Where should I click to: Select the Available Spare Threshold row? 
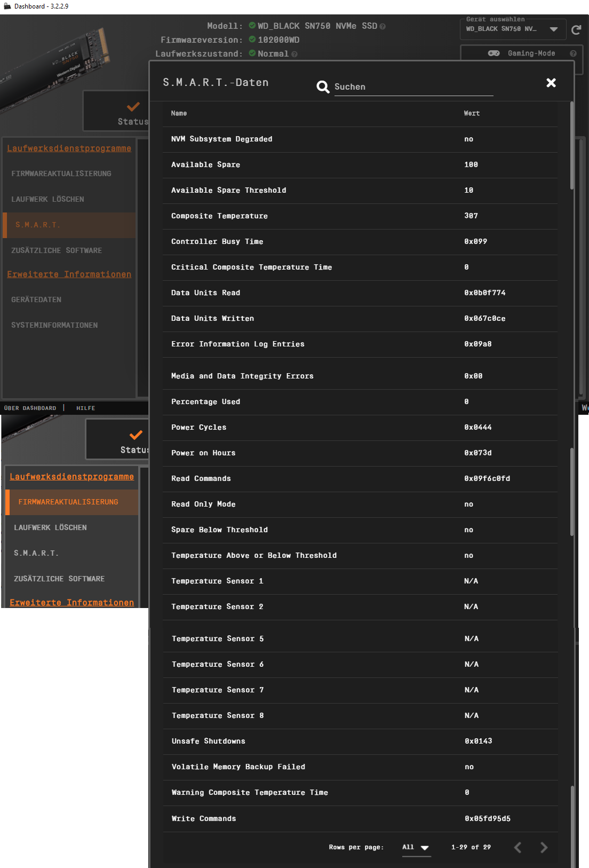(x=360, y=191)
